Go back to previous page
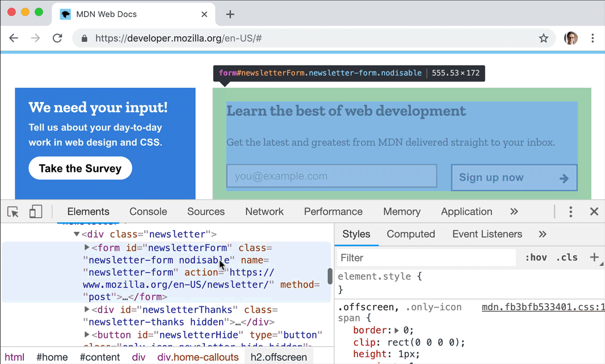The height and width of the screenshot is (364, 605). [14, 39]
